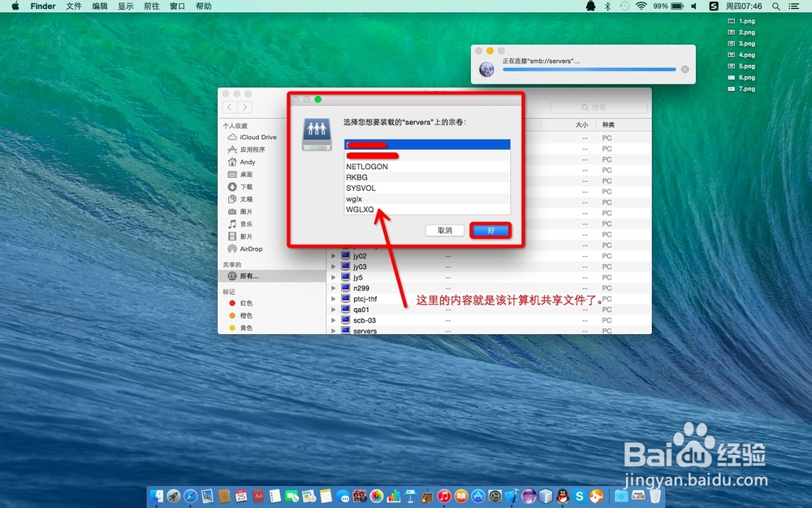
Task: Expand the ptcj-thf computer row
Action: [334, 298]
